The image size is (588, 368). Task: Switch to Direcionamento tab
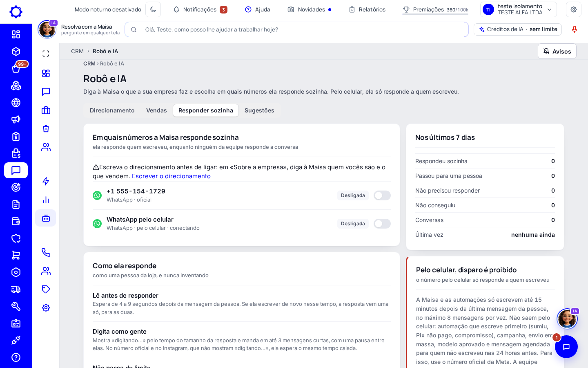(112, 110)
